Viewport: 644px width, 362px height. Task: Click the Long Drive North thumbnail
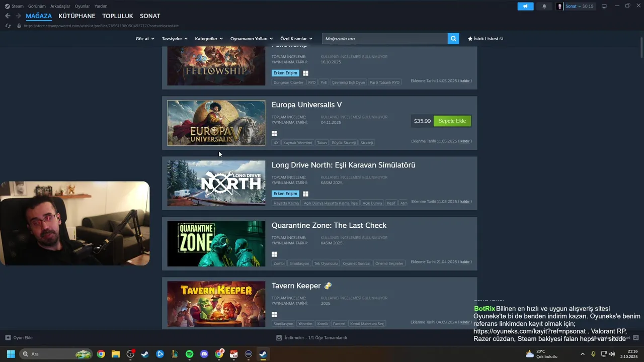[x=216, y=184]
